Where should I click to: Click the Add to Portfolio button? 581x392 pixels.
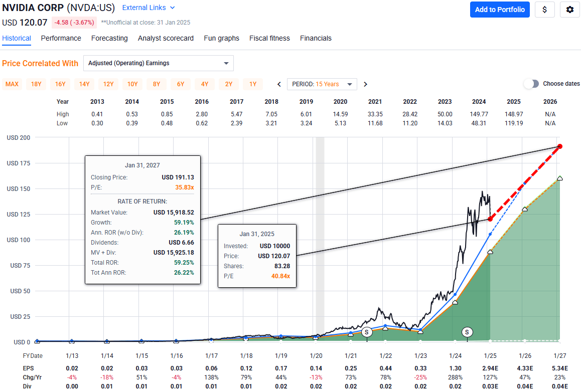click(500, 10)
